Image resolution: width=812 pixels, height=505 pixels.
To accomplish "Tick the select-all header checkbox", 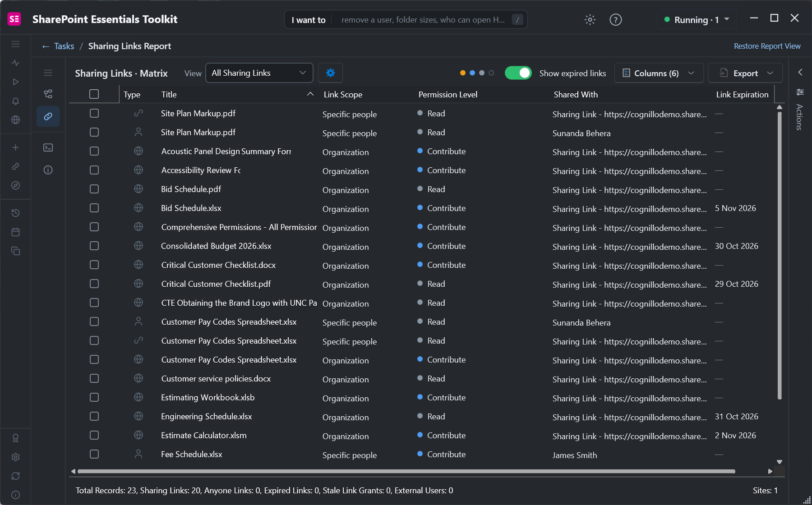I will pos(94,94).
